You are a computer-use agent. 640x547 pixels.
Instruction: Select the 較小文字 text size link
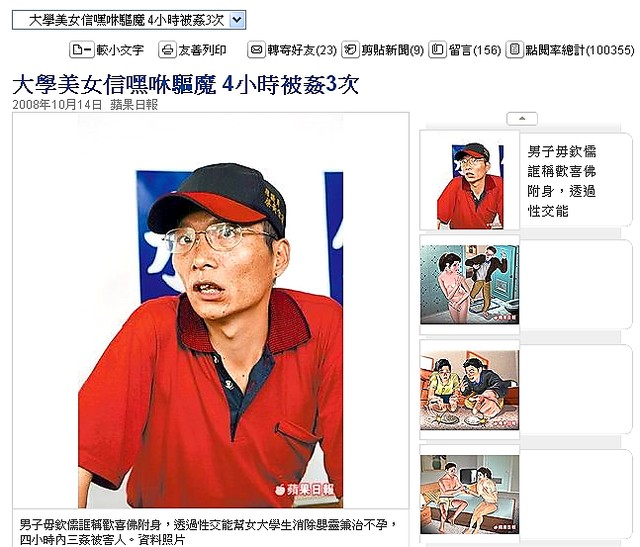click(120, 50)
